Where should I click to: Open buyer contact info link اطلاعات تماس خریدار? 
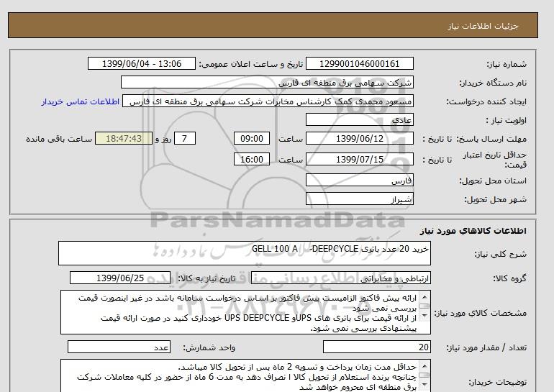[x=80, y=101]
